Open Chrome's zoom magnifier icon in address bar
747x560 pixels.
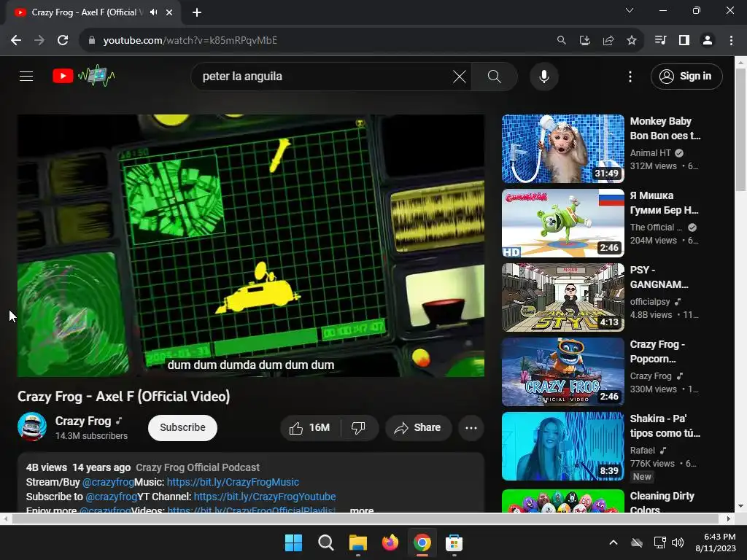pyautogui.click(x=561, y=41)
